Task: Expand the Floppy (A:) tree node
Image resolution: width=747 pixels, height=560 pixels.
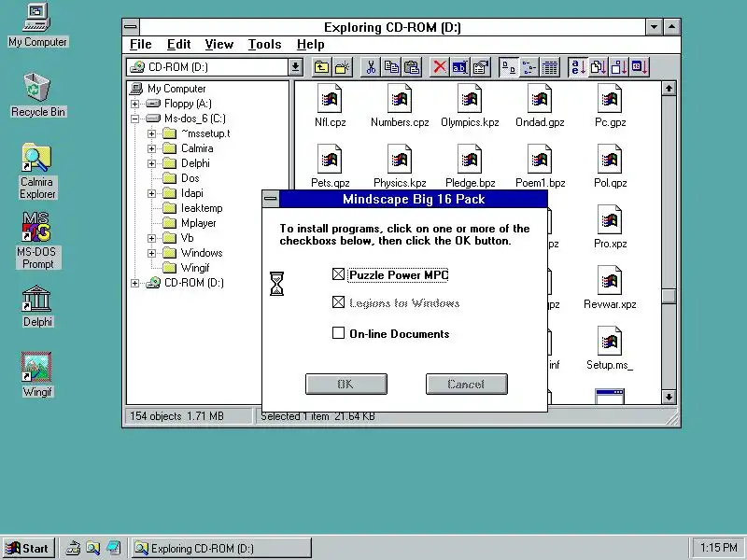Action: coord(135,104)
